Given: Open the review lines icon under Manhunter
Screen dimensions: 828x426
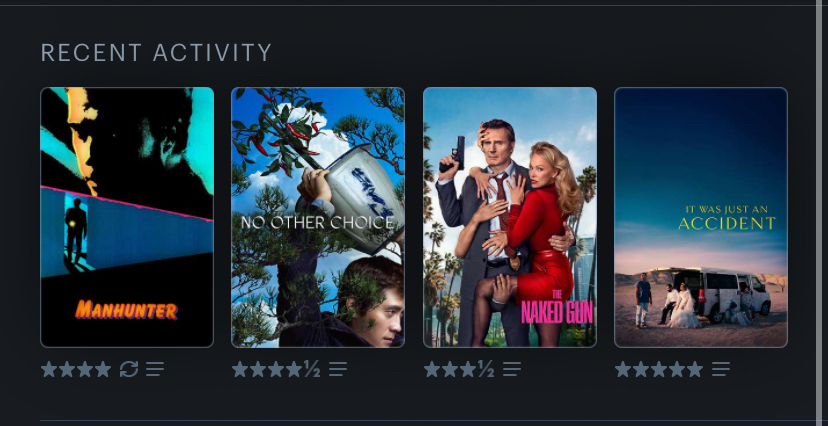Looking at the screenshot, I should coord(155,369).
